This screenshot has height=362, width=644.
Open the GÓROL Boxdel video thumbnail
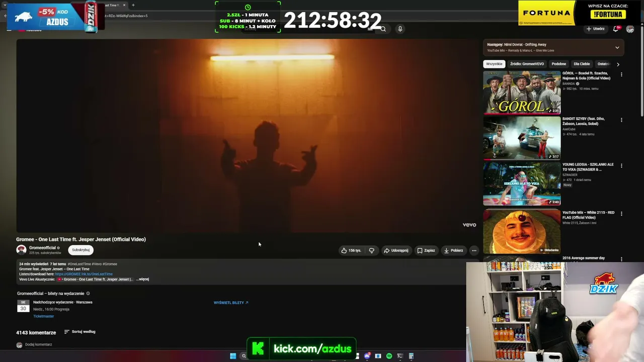click(522, 93)
